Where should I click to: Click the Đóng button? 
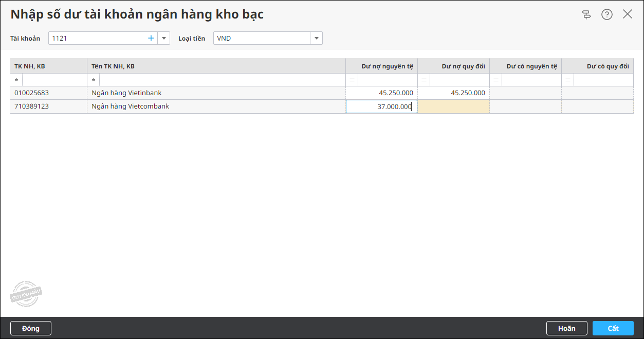click(31, 328)
